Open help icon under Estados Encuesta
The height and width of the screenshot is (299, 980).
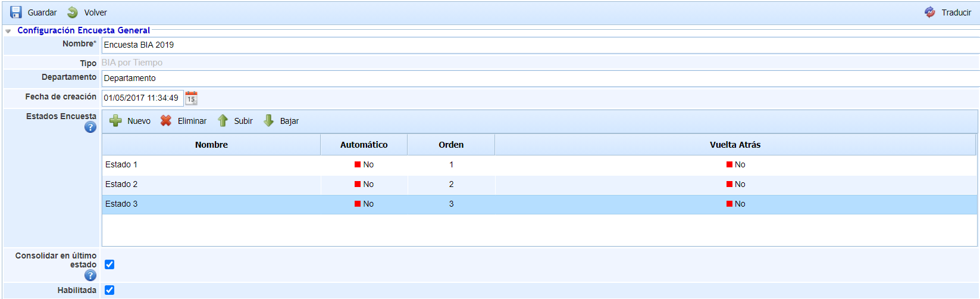coord(90,127)
